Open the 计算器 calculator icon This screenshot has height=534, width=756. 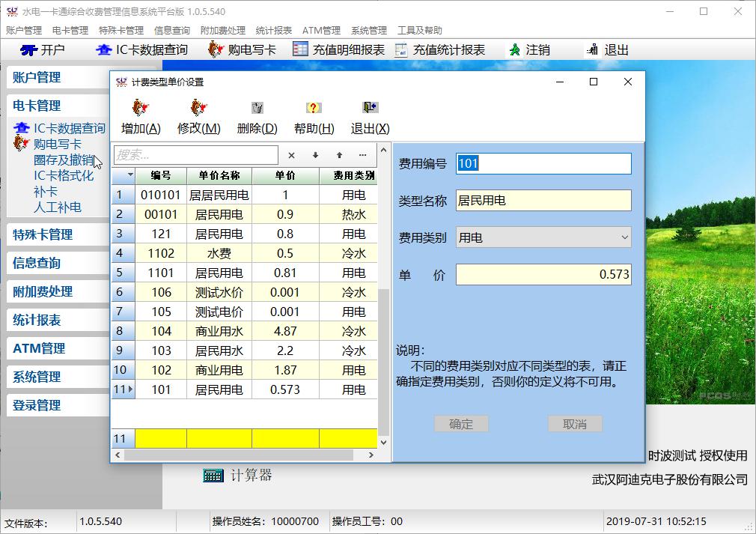pyautogui.click(x=213, y=476)
